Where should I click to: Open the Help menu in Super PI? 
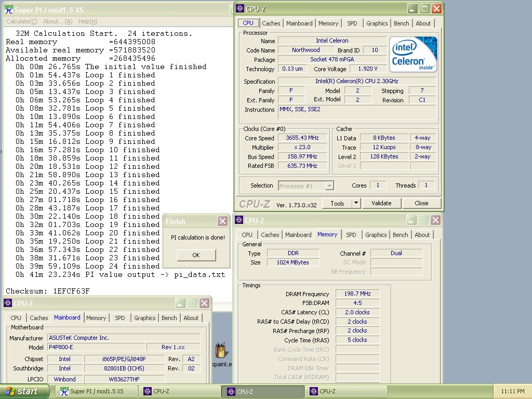pos(87,21)
